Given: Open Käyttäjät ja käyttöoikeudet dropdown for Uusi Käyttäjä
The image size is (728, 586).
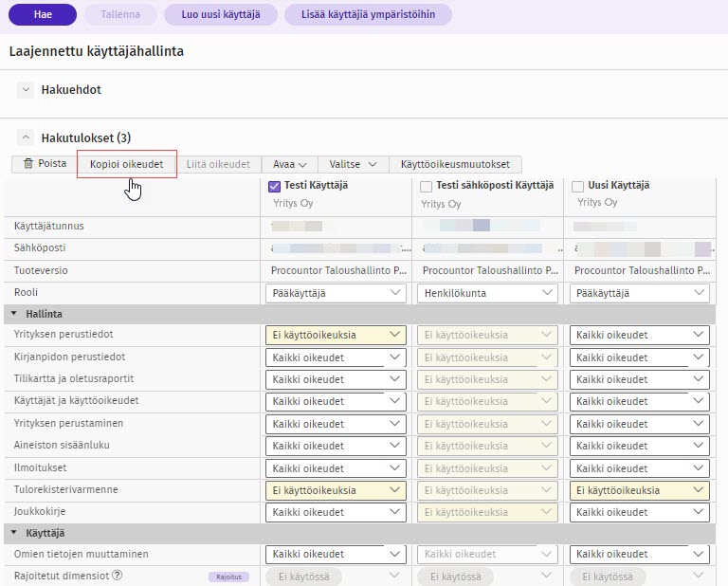Looking at the screenshot, I should (639, 402).
